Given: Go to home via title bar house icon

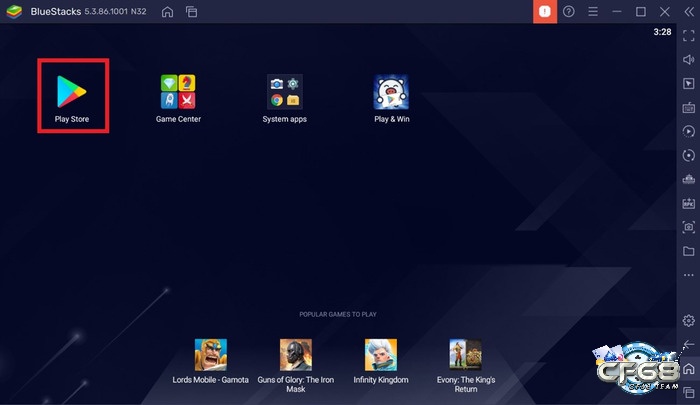Looking at the screenshot, I should [x=167, y=12].
